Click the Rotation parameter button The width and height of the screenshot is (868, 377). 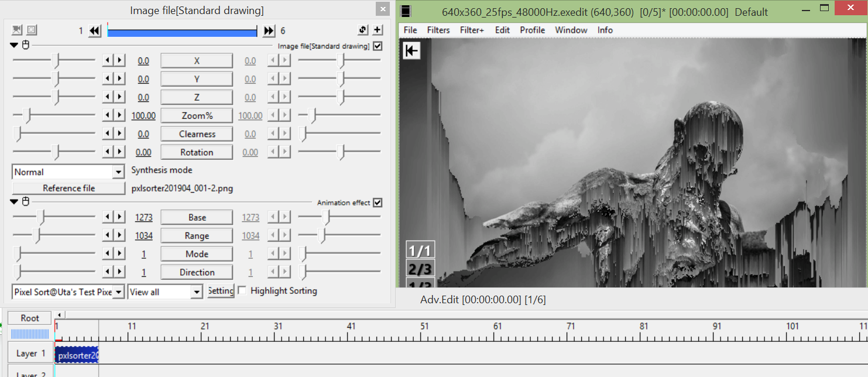point(197,152)
